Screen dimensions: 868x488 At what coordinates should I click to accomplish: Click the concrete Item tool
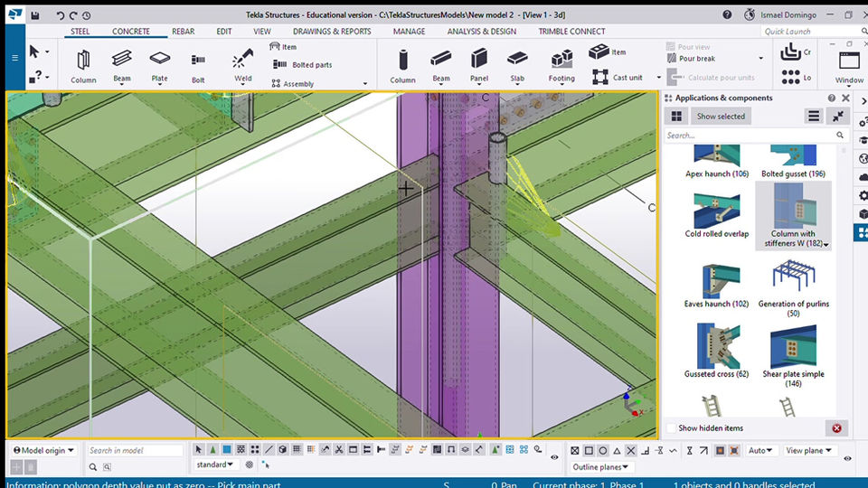[608, 52]
